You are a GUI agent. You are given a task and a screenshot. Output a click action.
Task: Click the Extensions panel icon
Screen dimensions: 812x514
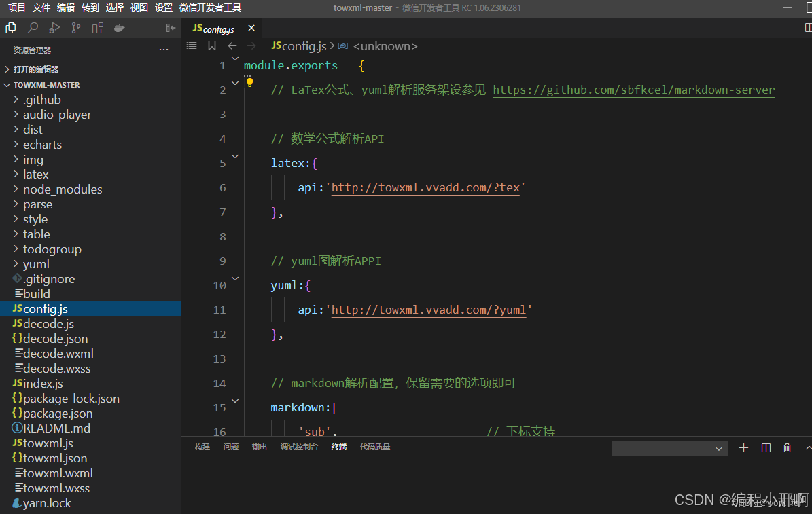[97, 28]
